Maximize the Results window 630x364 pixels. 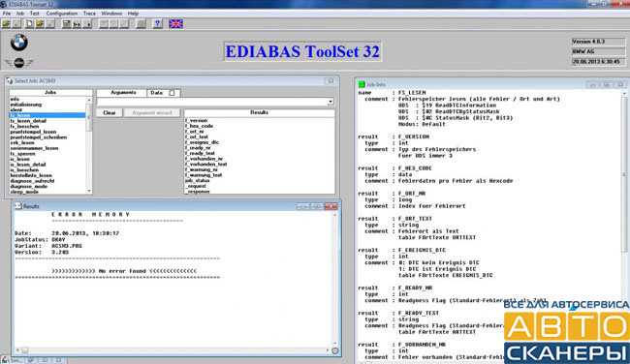(317, 206)
